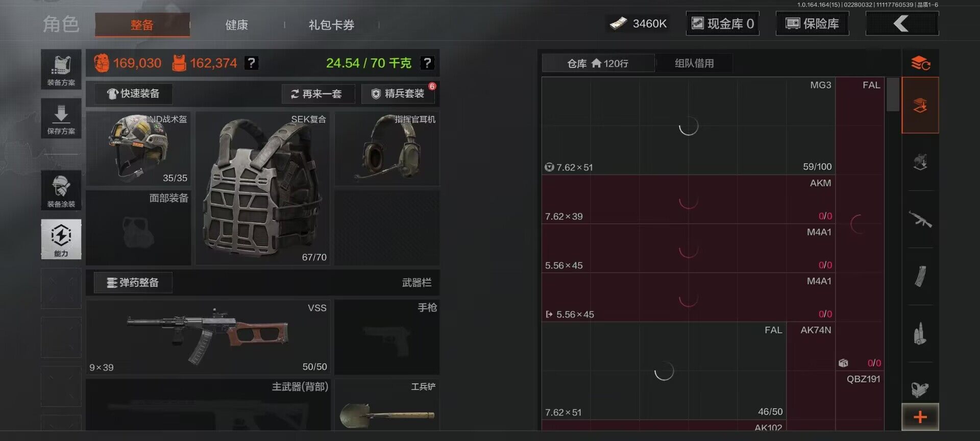
Task: Click the 保存方案 save icon
Action: coord(61,118)
